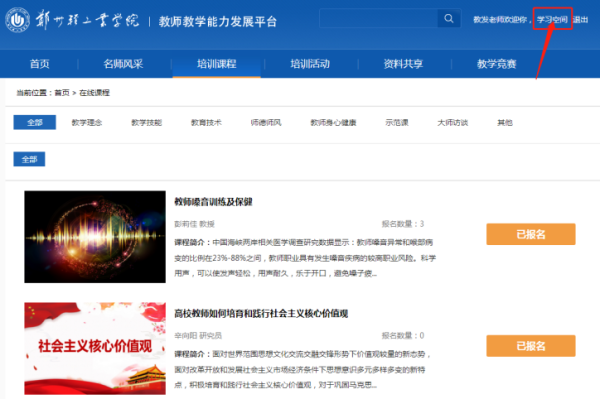This screenshot has width=600, height=399.
Task: Focus the header search input field
Action: pyautogui.click(x=378, y=18)
